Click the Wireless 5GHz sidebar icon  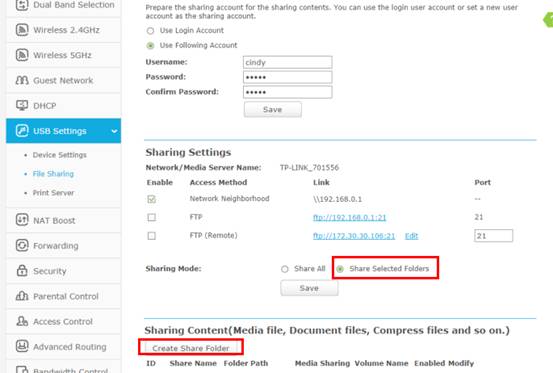(22, 55)
